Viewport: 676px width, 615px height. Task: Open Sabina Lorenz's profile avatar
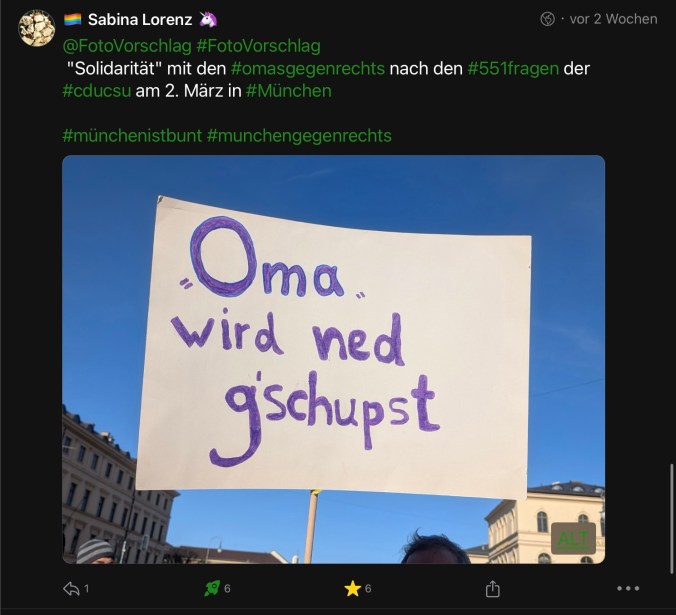[x=36, y=28]
